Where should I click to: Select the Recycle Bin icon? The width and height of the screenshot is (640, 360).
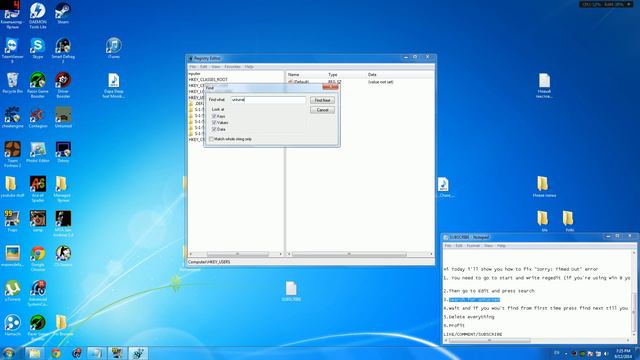(12, 83)
